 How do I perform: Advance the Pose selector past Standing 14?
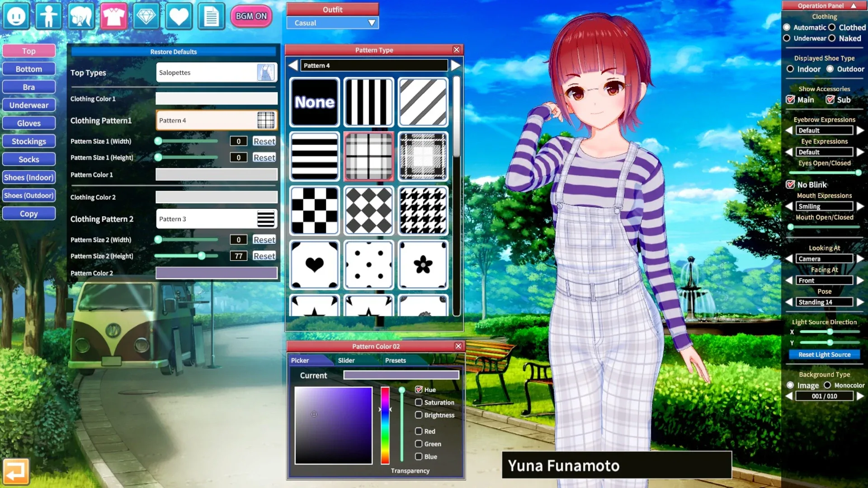[x=859, y=302]
